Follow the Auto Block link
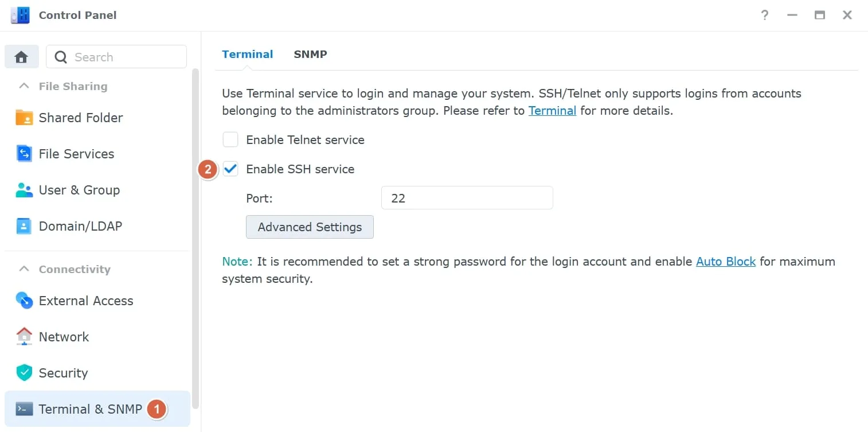This screenshot has height=432, width=868. (726, 262)
